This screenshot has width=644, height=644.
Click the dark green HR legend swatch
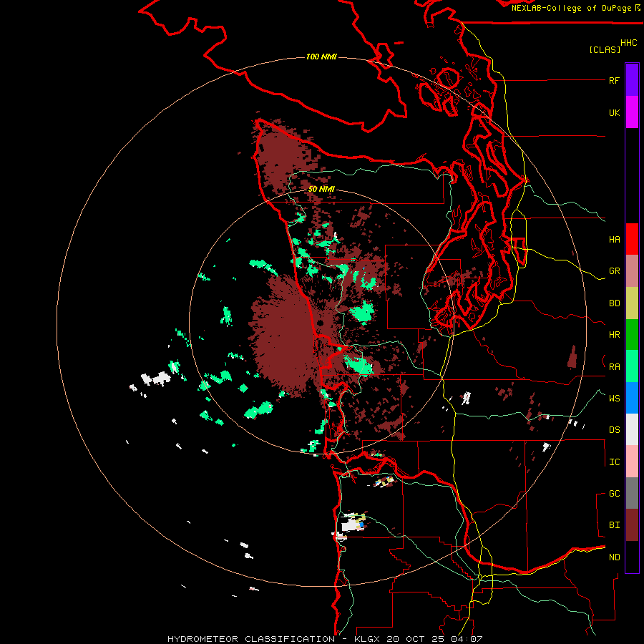click(x=632, y=335)
